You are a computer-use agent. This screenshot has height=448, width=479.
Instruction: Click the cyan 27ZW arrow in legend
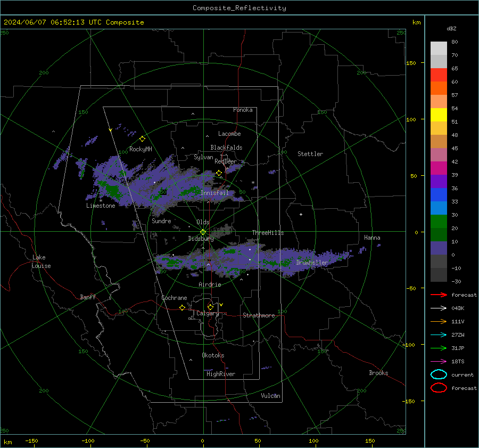coord(439,335)
